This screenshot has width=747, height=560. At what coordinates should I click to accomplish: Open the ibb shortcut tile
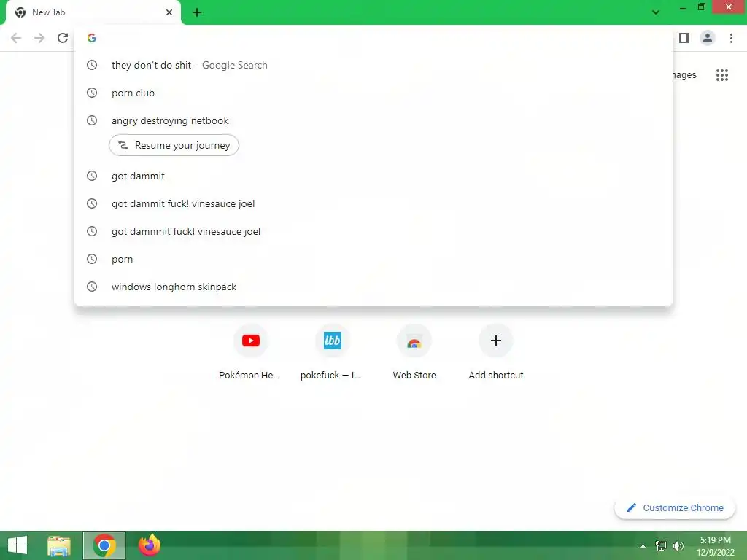[332, 352]
